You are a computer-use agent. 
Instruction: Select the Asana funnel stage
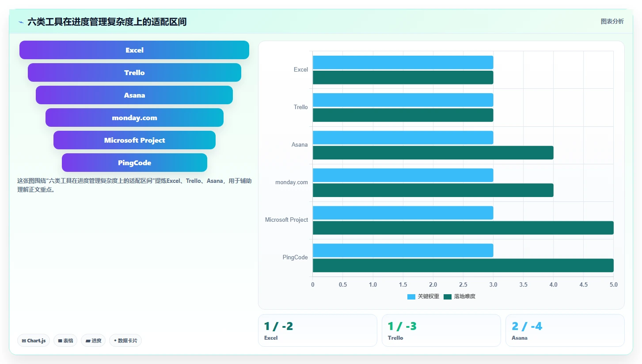(134, 95)
